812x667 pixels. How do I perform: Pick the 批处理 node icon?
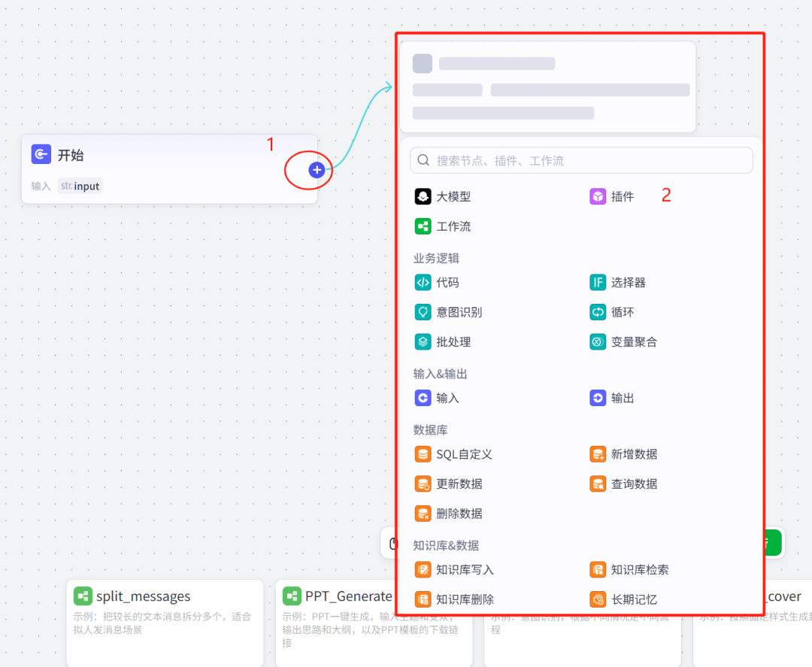(x=423, y=342)
